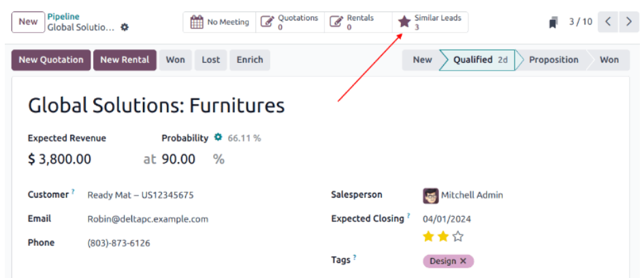Go to next record arrow

(628, 22)
